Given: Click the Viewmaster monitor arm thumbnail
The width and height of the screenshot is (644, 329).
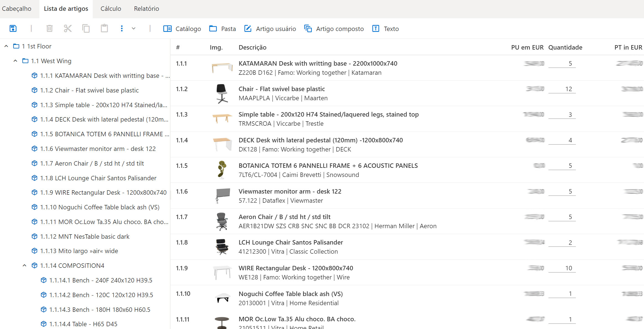Looking at the screenshot, I should pos(222,196).
